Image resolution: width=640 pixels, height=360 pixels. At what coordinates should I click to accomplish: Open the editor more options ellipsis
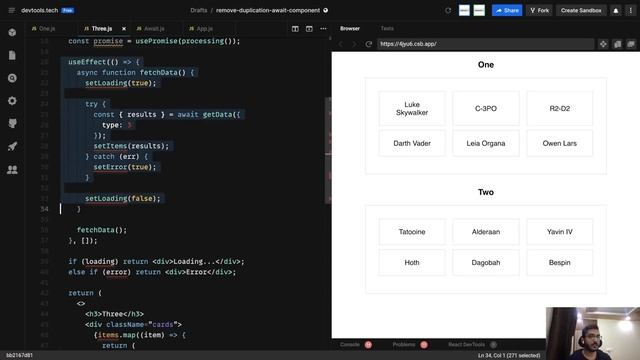323,29
